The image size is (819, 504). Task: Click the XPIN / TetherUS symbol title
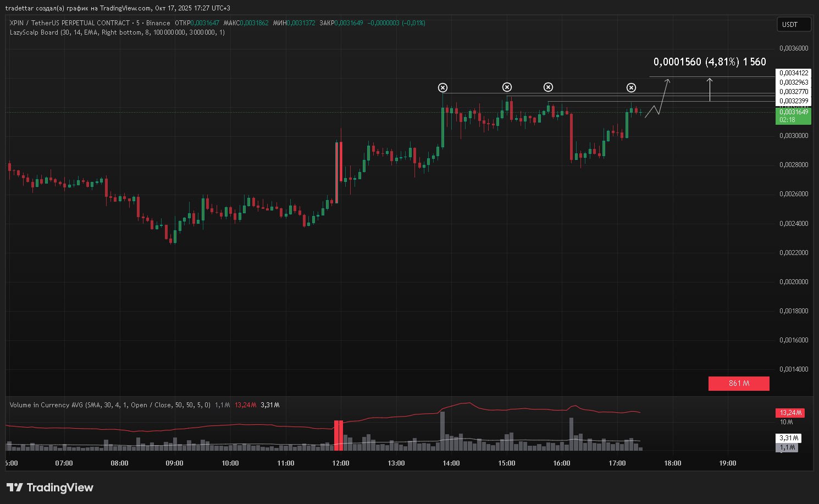pyautogui.click(x=70, y=23)
